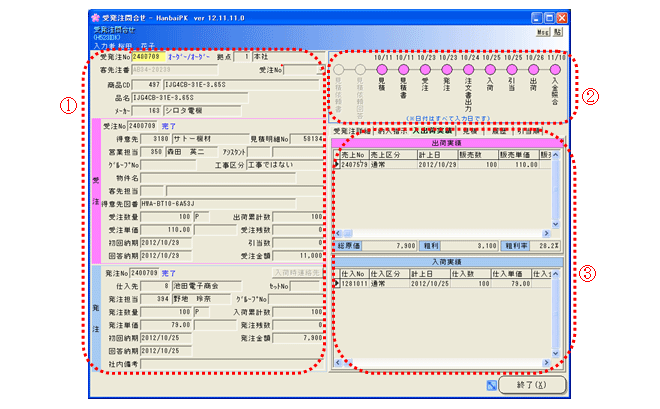Click the Msg button at top right
Screen dimensions: 660x409
(x=544, y=33)
